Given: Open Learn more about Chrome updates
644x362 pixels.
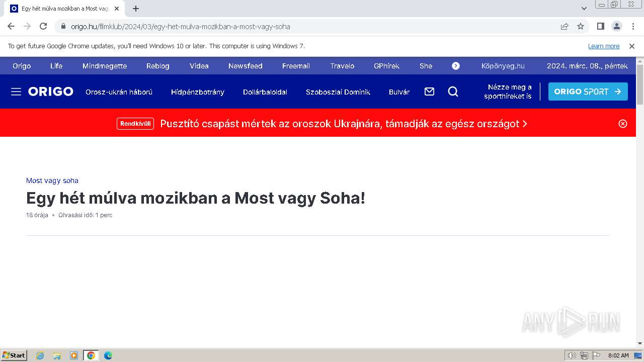Looking at the screenshot, I should point(604,46).
